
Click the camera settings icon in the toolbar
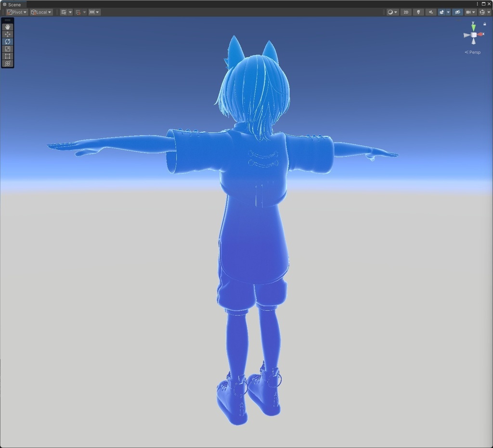coord(468,12)
